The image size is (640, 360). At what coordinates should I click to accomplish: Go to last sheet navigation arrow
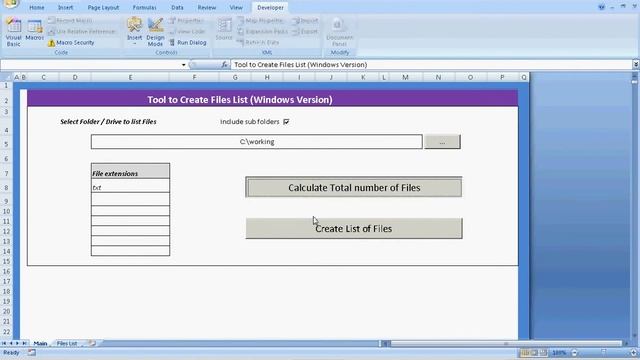[x=24, y=344]
